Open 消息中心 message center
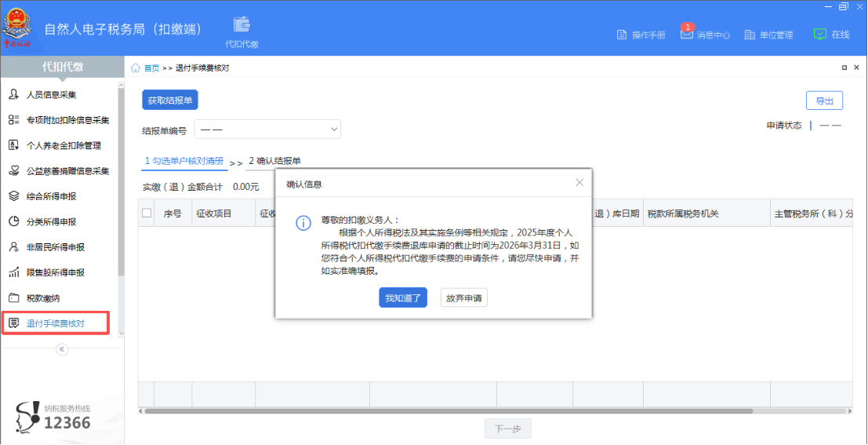 [x=705, y=35]
